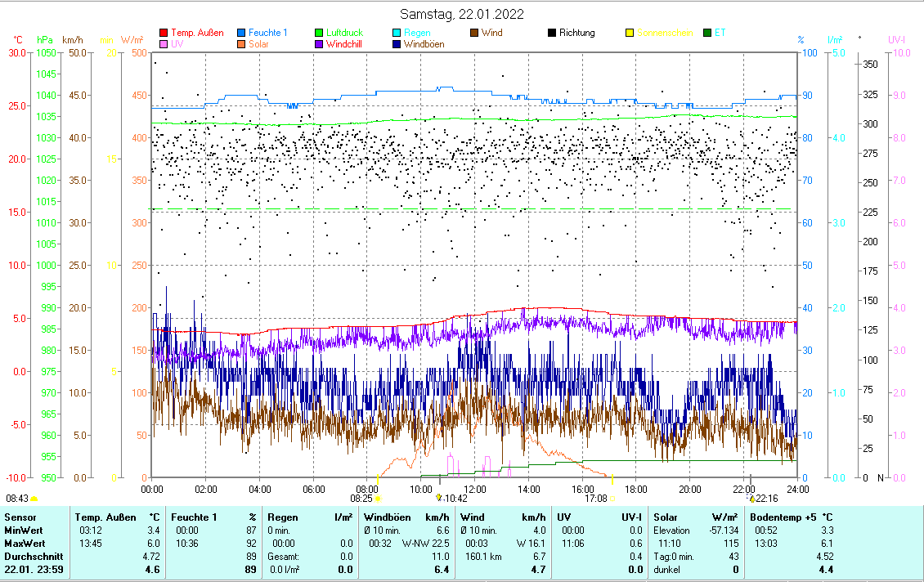Image resolution: width=924 pixels, height=582 pixels.
Task: Click the sunset marker at 17:08
Action: [612, 497]
